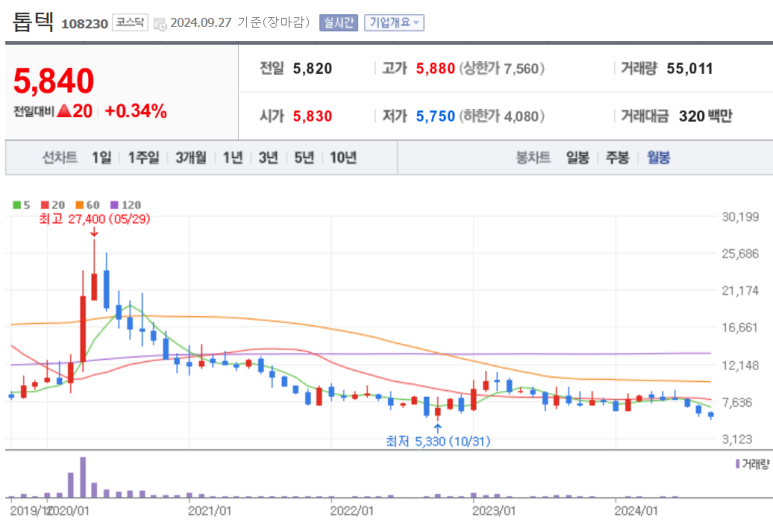Click the volume value 55,011

pos(690,69)
